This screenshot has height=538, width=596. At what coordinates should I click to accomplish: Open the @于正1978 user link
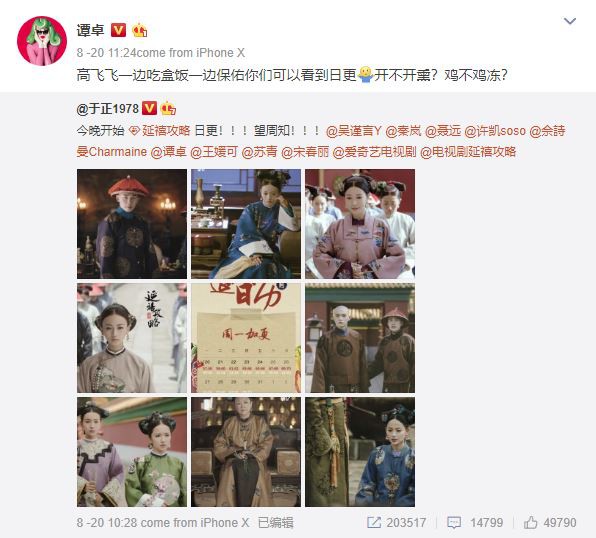coord(108,109)
